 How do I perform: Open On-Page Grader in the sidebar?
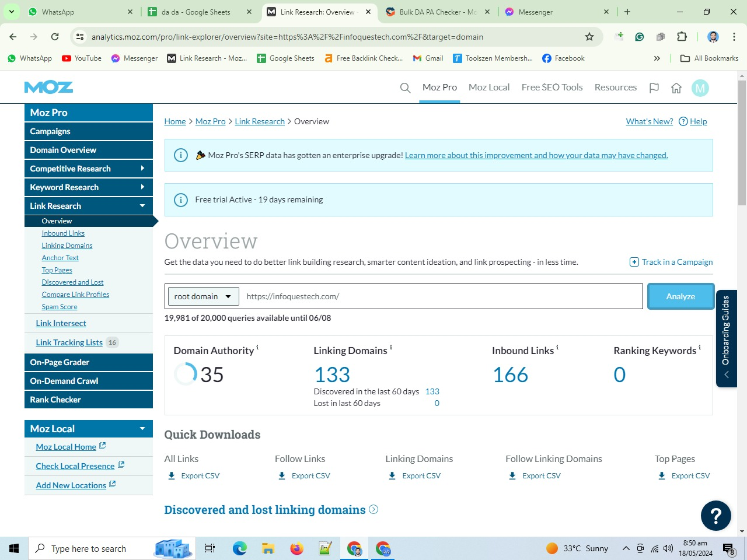89,362
